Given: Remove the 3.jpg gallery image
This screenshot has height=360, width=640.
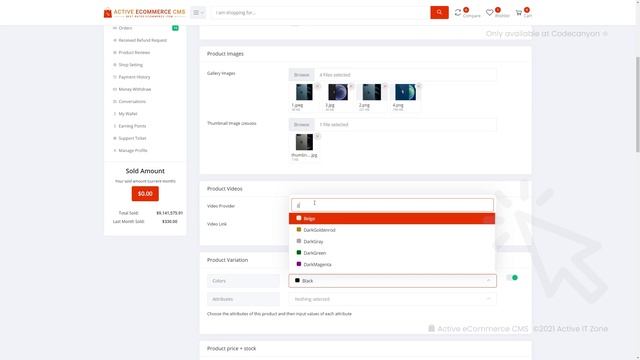Looking at the screenshot, I should 351,86.
